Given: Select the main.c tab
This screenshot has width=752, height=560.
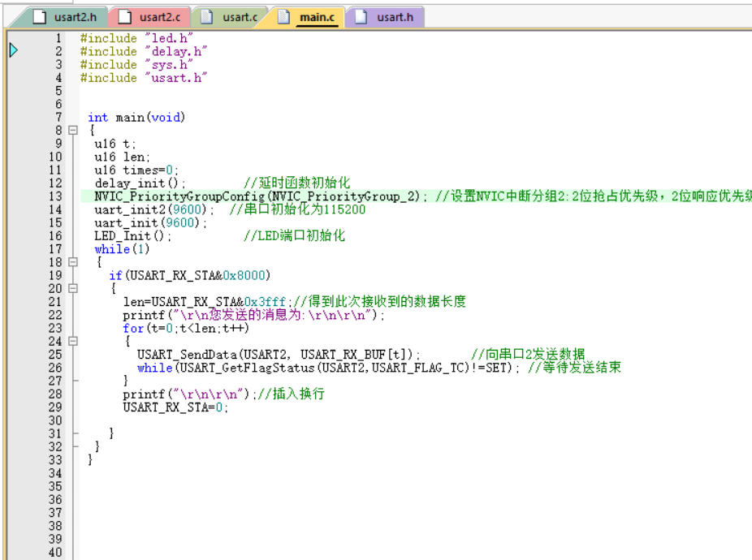Looking at the screenshot, I should coord(309,18).
